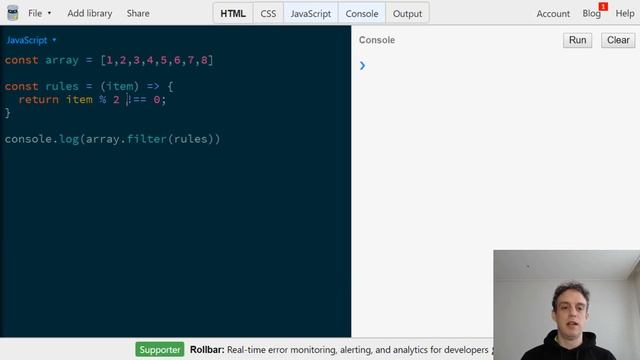Image resolution: width=640 pixels, height=360 pixels.
Task: Toggle the Console panel tab
Action: [x=362, y=13]
